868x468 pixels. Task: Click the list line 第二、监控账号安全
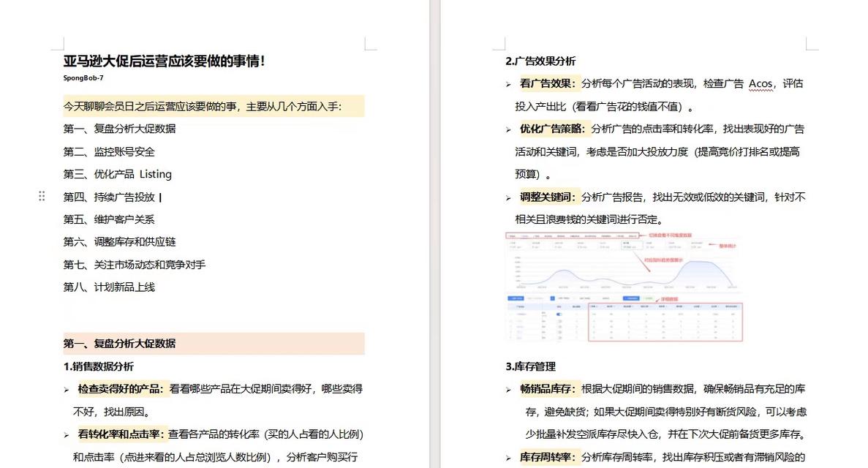[108, 152]
